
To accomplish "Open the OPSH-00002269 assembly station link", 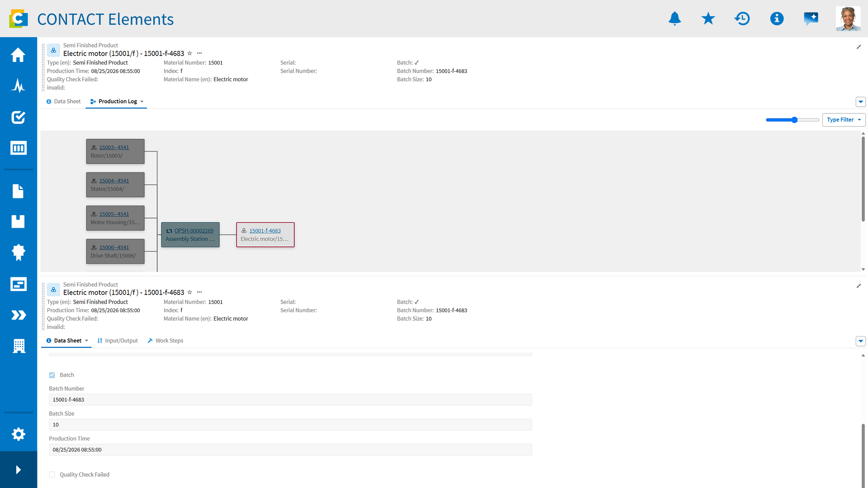I will [x=194, y=230].
